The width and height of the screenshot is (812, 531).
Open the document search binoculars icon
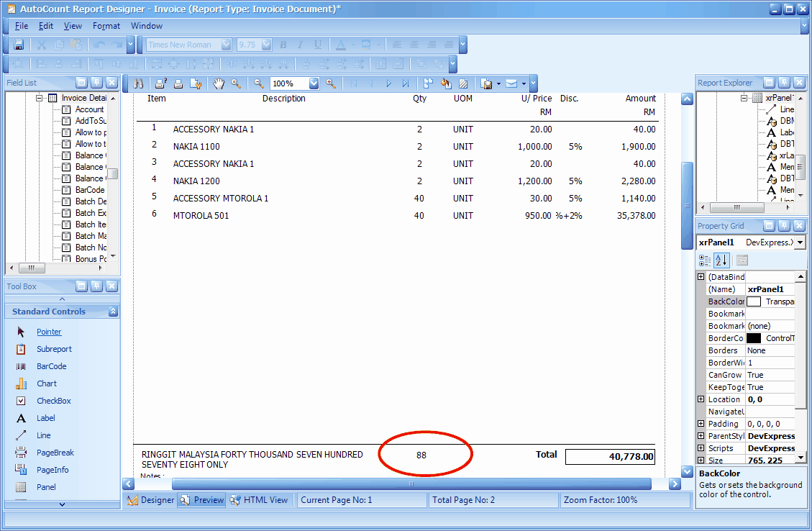(x=138, y=83)
